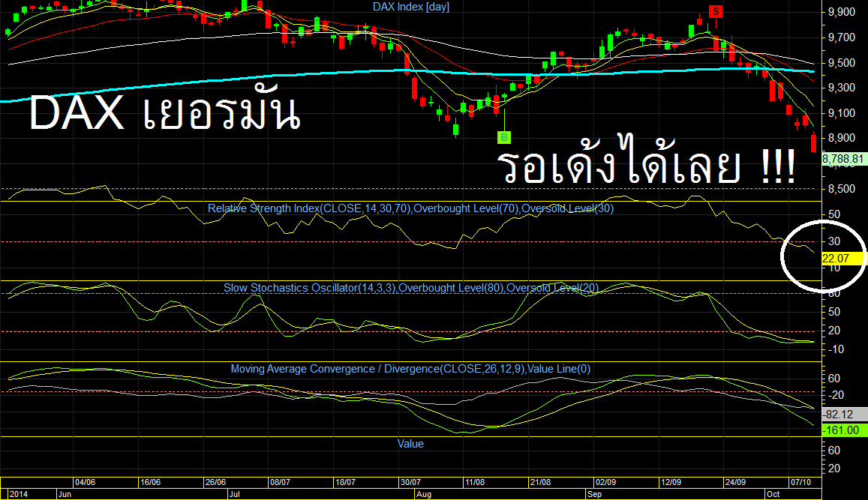The image size is (868, 500).
Task: Click the 8,900 price axis level
Action: point(842,138)
